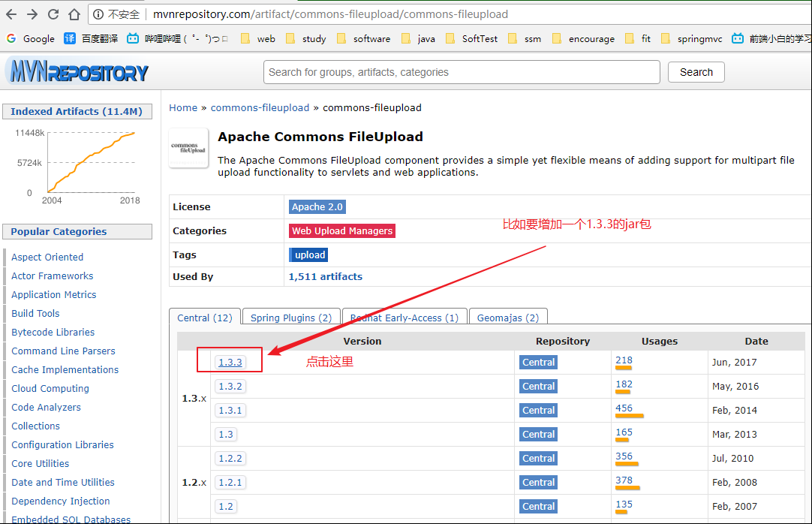
Task: Open the Bytecode Libraries category
Action: [x=53, y=332]
